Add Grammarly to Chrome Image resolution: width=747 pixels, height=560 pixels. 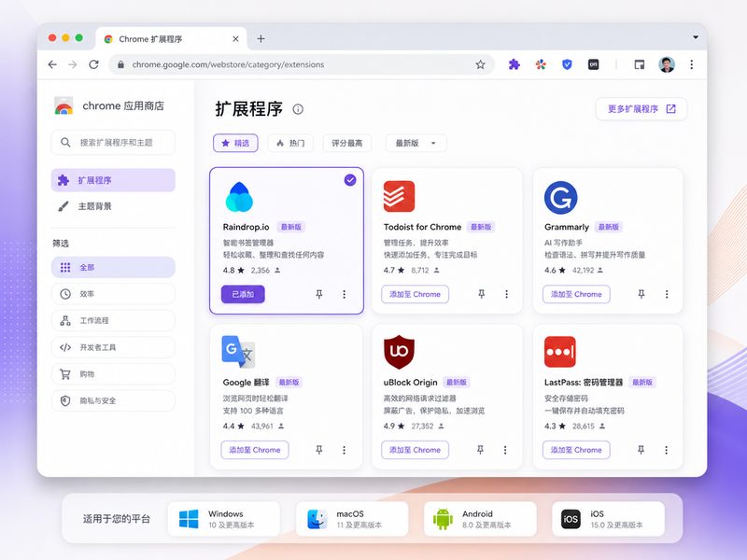(x=576, y=294)
